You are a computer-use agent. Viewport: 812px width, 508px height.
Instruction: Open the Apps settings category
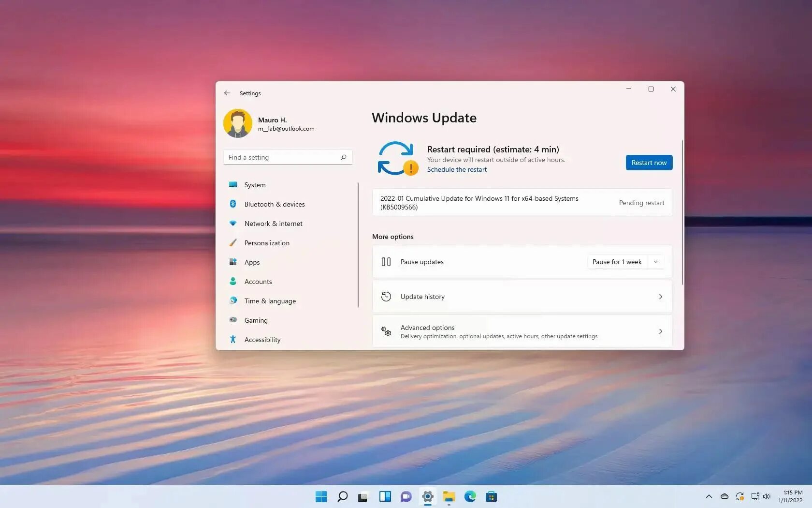[x=288, y=262]
